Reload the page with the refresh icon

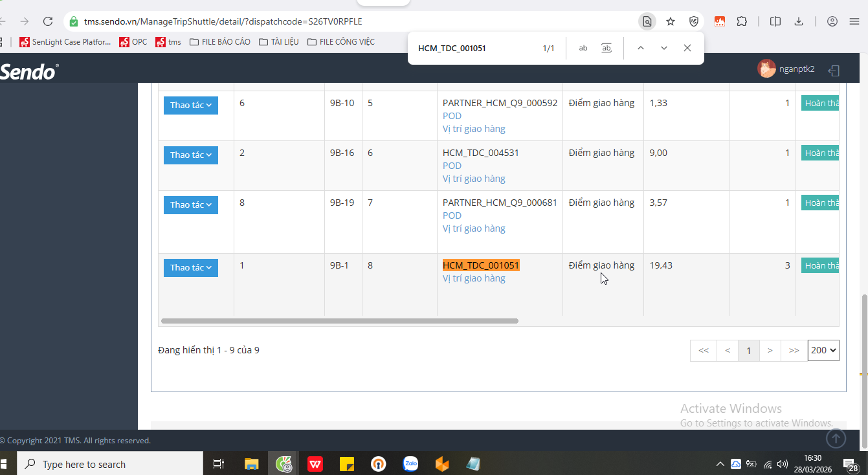click(x=47, y=21)
